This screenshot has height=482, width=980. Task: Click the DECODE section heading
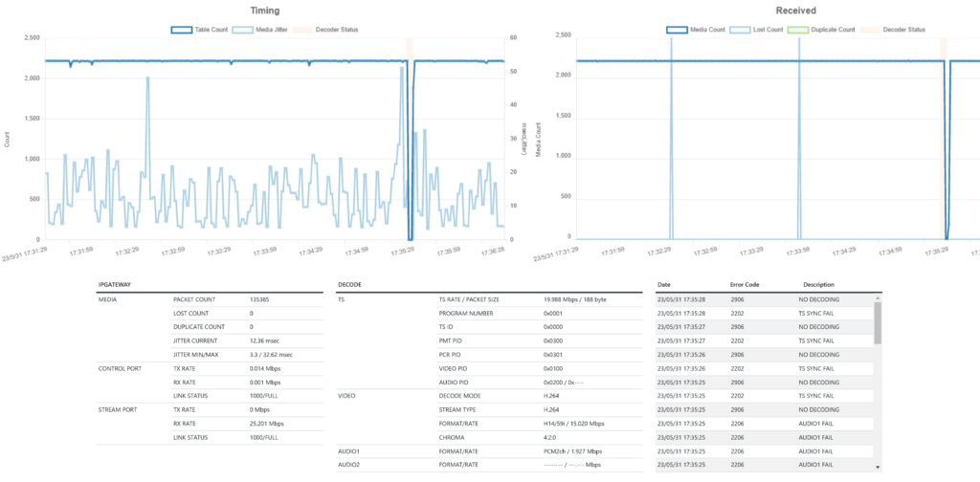coord(350,285)
